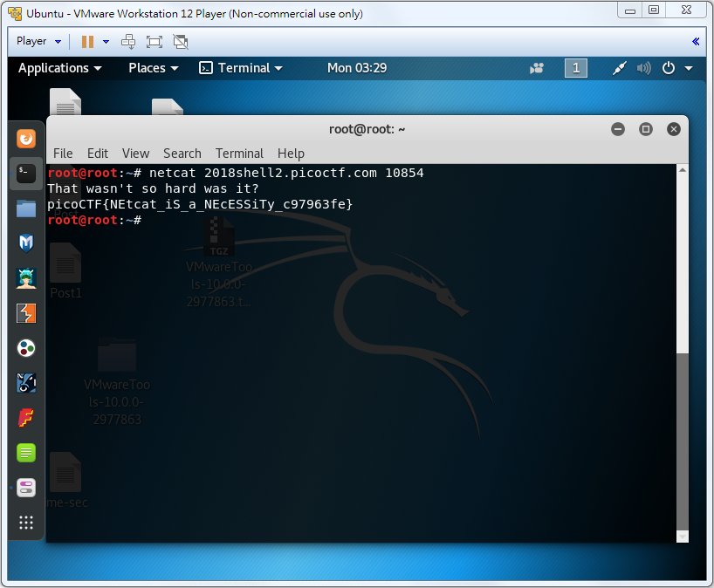Viewport: 714px width, 588px height.
Task: Open the terminal View menu
Action: coord(135,154)
